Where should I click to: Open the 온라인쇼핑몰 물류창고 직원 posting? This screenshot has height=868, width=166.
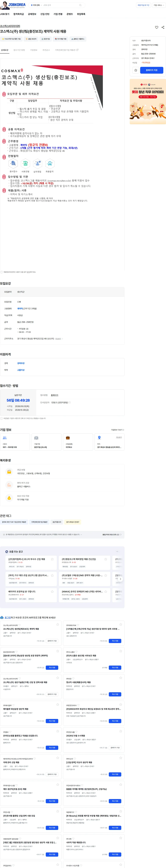(x=21, y=736)
